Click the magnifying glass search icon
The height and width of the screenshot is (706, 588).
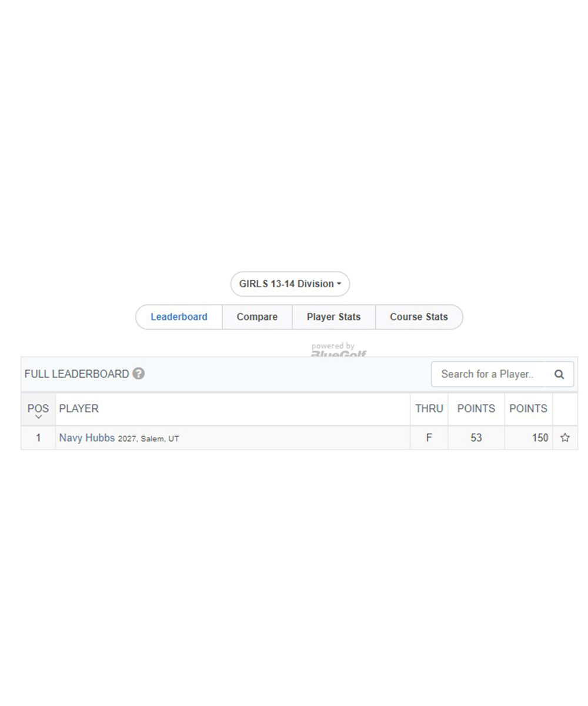point(559,374)
